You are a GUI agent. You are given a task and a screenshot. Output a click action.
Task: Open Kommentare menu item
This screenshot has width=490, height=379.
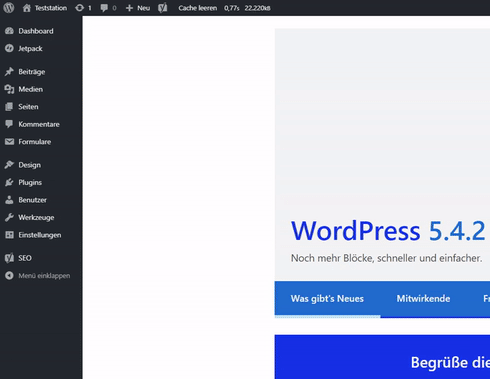tap(39, 124)
